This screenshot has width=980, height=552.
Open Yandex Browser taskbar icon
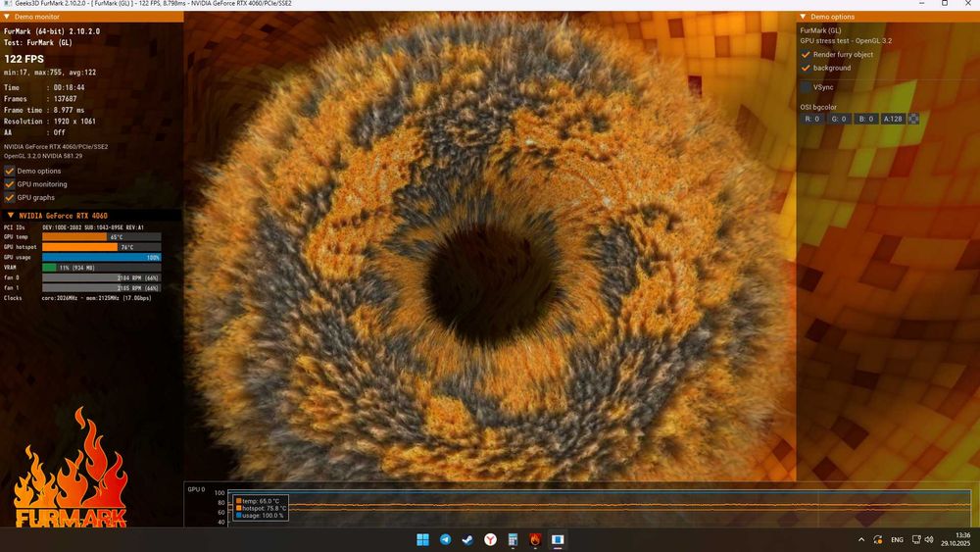click(x=490, y=539)
